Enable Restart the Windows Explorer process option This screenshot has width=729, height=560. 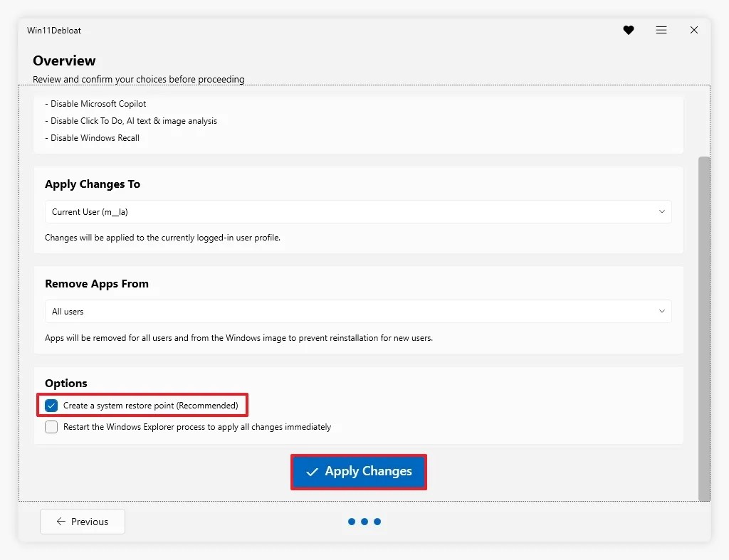[x=51, y=426]
